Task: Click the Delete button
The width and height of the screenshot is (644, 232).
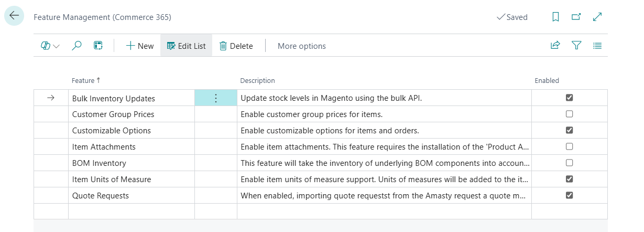Action: (x=236, y=46)
